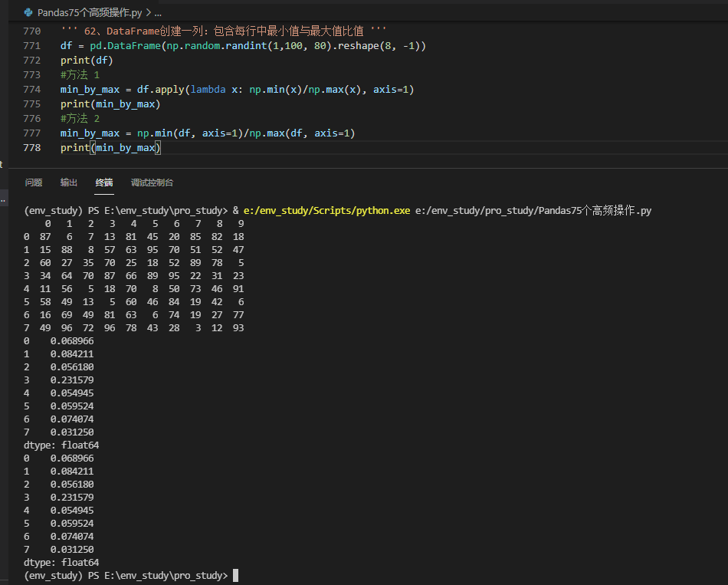Click first dtype: float64 output line
The height and width of the screenshot is (585, 728).
[x=61, y=445]
